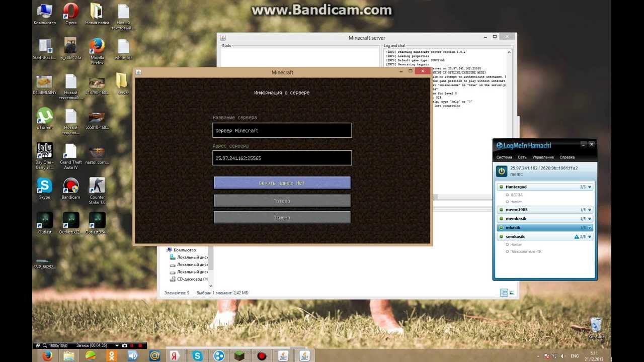644x362 pixels.
Task: Click Mail.ru agent @ taskbar icon
Action: coord(153,355)
